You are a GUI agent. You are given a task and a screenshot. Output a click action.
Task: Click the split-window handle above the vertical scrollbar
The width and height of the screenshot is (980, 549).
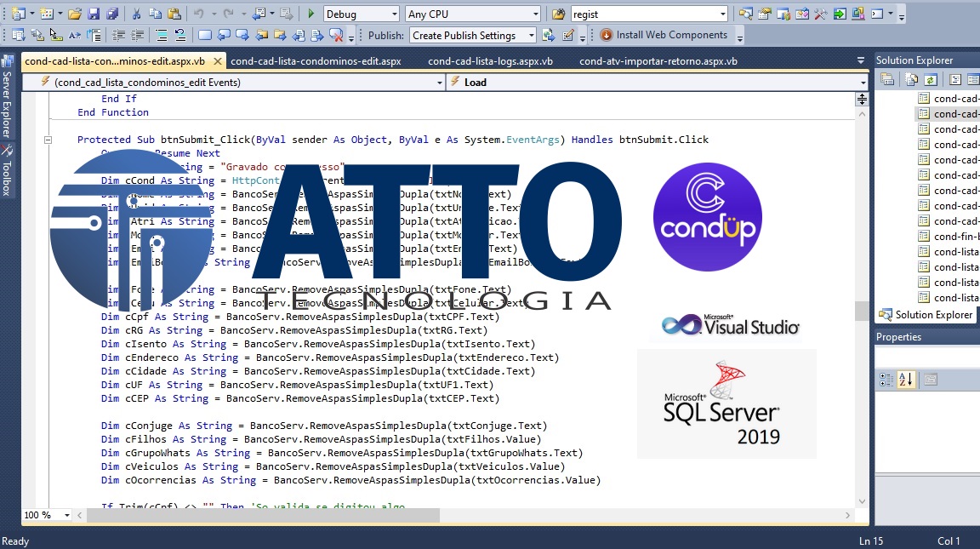click(862, 100)
